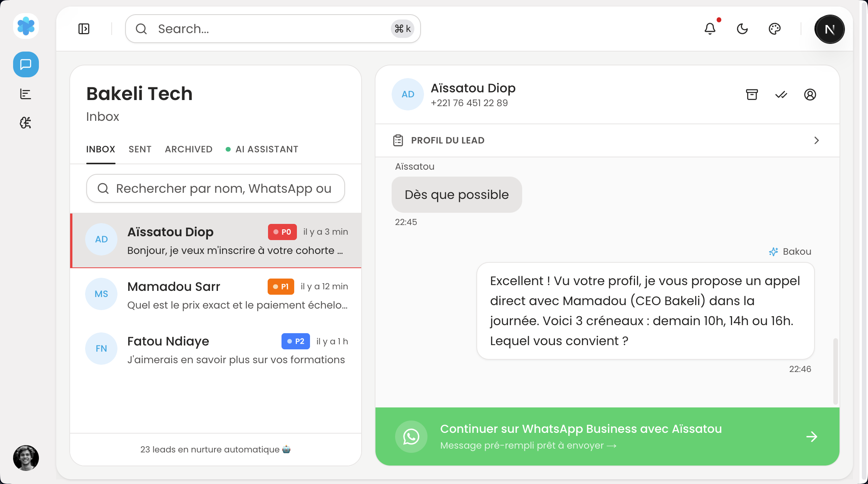Archive the conversation with archive icon
Viewport: 868px width, 484px height.
click(752, 95)
